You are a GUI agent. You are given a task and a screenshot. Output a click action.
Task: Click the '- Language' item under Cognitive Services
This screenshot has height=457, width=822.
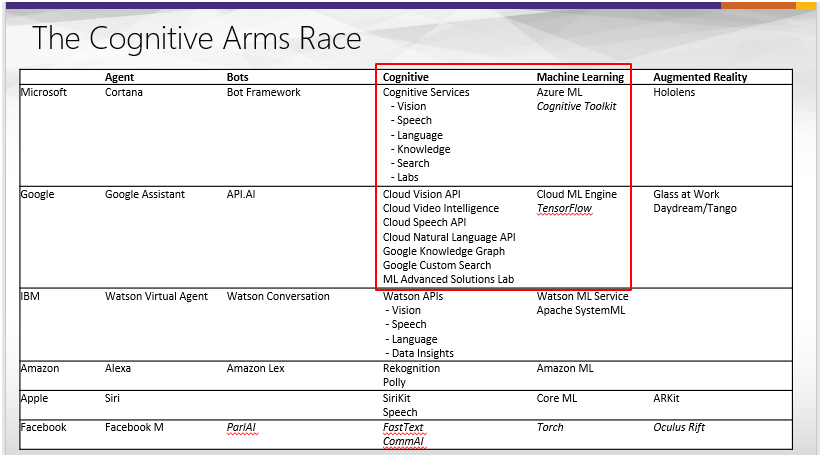tap(417, 135)
